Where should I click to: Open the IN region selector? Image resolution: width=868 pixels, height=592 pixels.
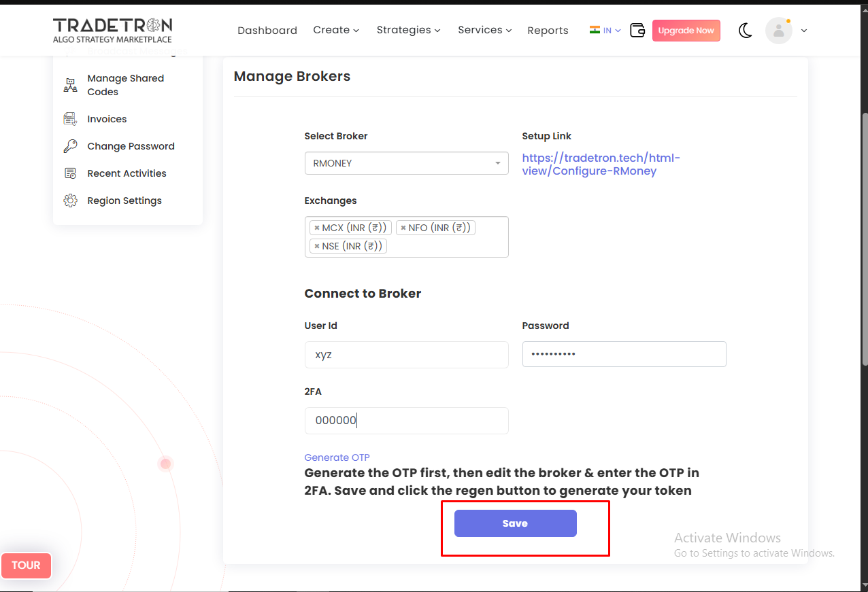605,31
